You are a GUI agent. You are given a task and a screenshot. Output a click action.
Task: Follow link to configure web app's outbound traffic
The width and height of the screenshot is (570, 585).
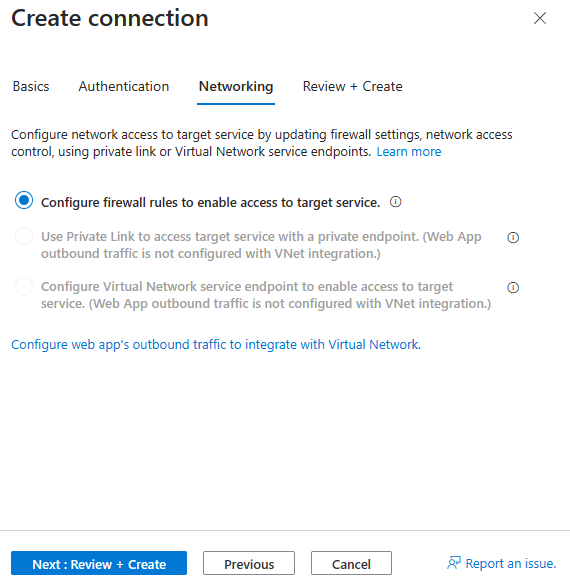[216, 344]
